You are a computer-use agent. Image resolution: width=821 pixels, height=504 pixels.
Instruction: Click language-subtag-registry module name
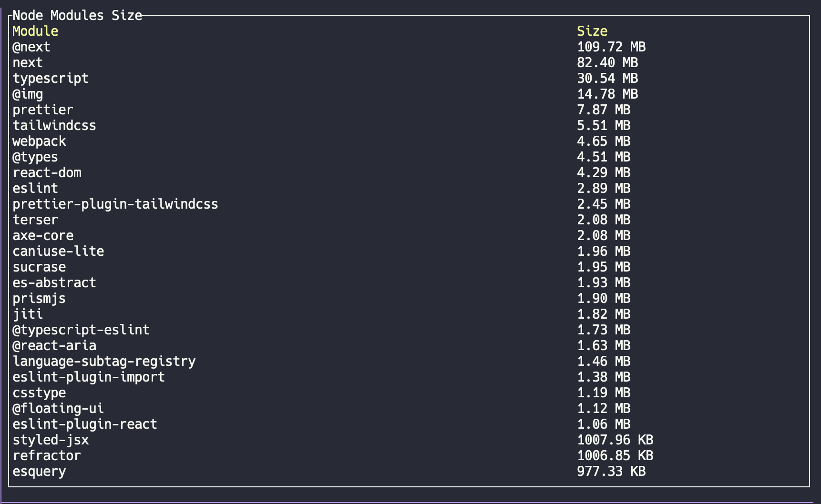point(104,362)
